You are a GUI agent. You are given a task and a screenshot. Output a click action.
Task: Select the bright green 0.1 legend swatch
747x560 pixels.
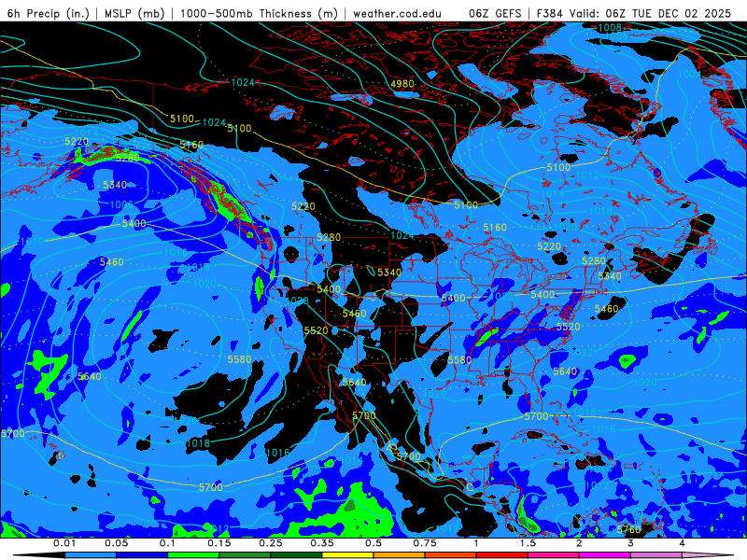193,555
